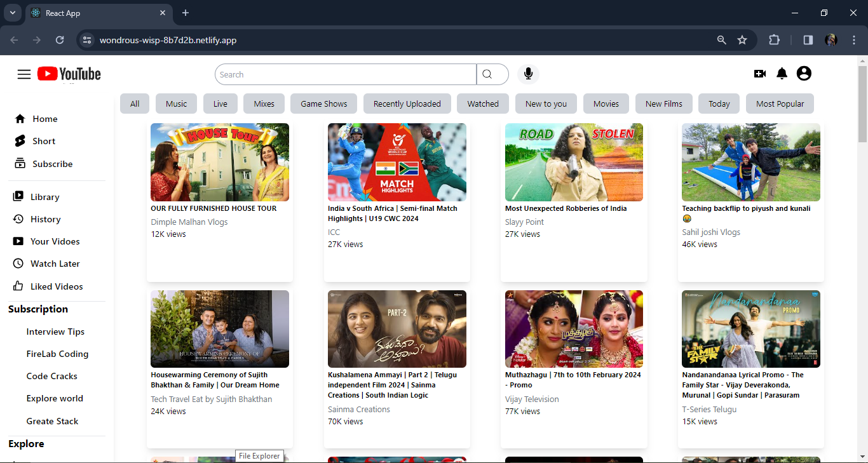Click the History clock icon
868x463 pixels.
click(18, 219)
